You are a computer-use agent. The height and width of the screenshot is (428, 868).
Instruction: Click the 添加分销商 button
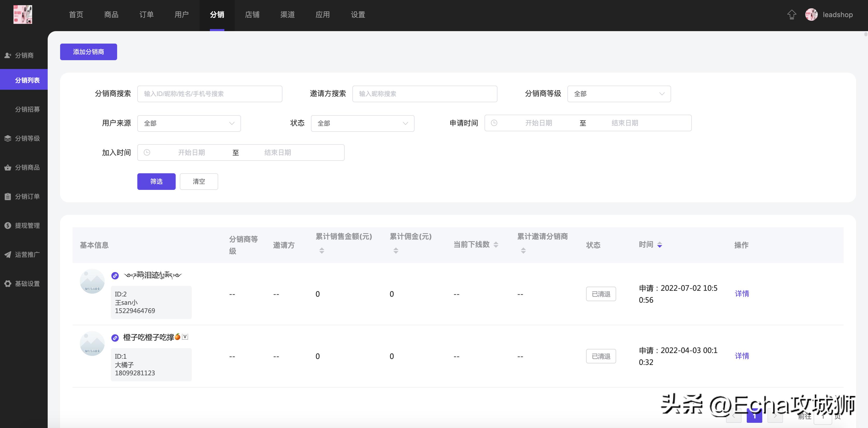pos(88,52)
